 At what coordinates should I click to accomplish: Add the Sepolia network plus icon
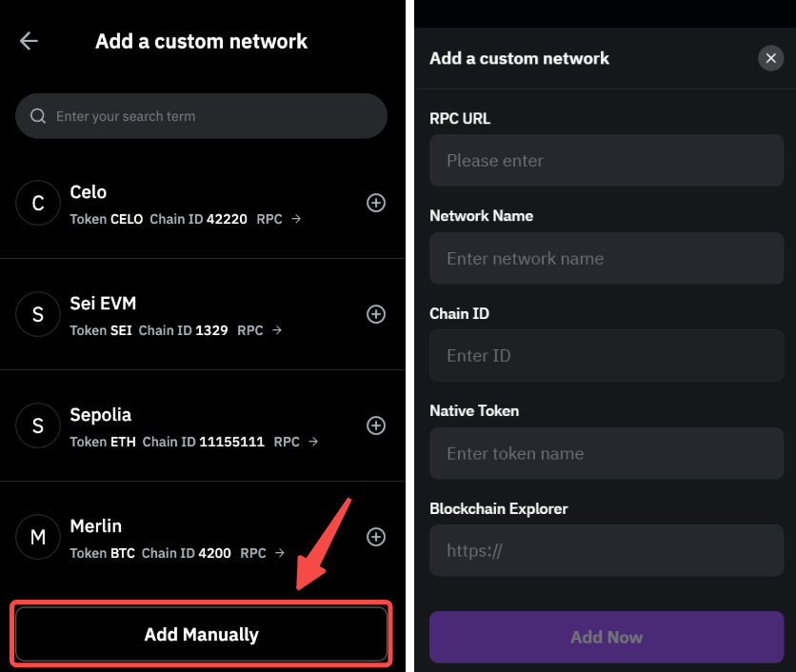(x=376, y=425)
